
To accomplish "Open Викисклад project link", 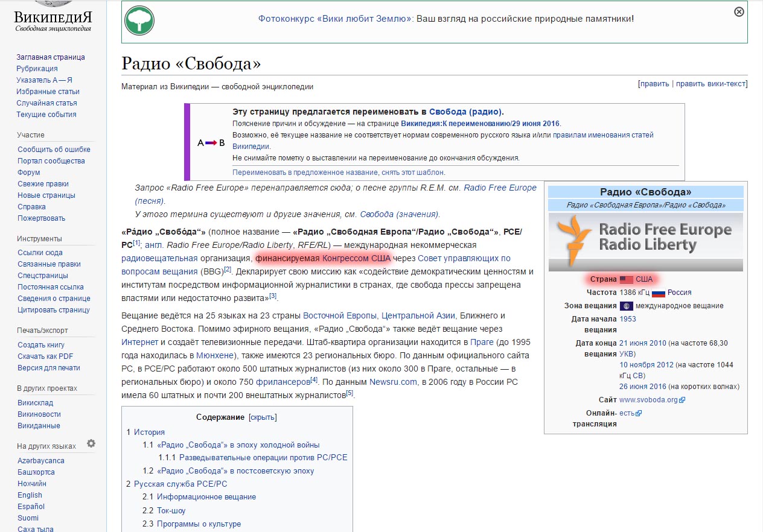I will pyautogui.click(x=35, y=403).
